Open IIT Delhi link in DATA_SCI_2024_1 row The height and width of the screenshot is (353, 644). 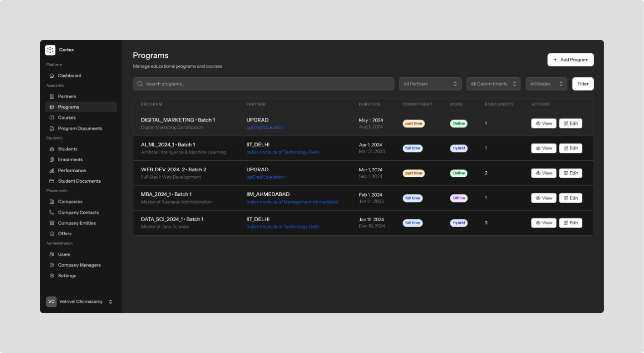click(283, 227)
